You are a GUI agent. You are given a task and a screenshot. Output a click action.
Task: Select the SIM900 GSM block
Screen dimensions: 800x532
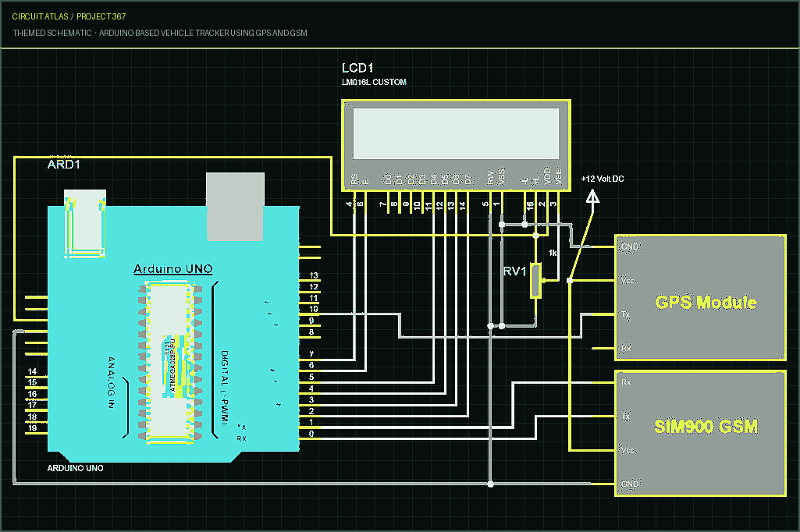click(700, 434)
